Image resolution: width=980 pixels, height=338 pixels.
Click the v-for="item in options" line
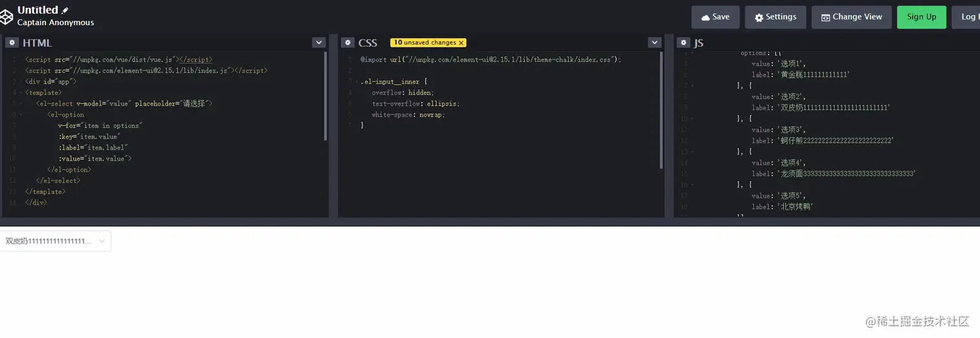coord(100,126)
